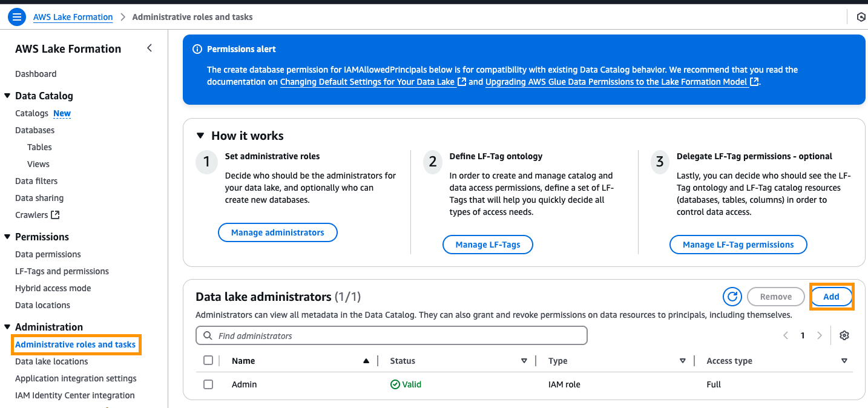Click the Remove administrators button
The width and height of the screenshot is (868, 408).
click(776, 297)
